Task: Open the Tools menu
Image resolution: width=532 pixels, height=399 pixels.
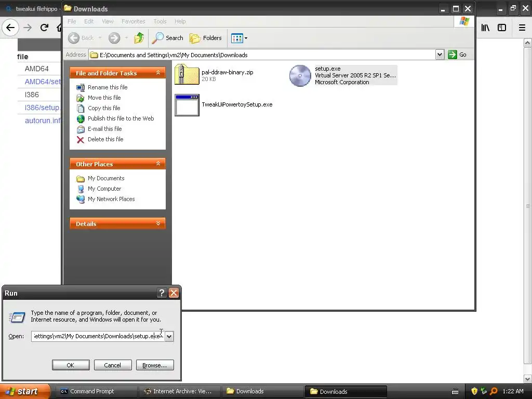Action: 160,21
